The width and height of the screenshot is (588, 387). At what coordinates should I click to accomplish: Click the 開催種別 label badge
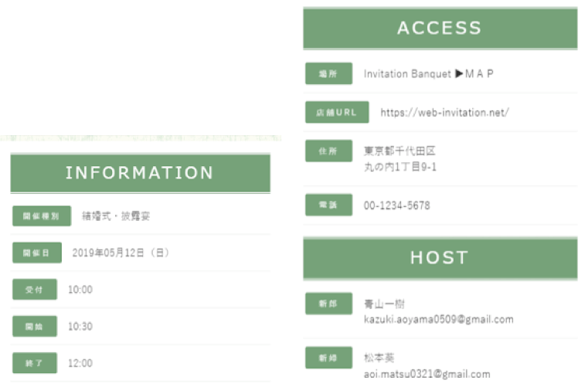(42, 216)
